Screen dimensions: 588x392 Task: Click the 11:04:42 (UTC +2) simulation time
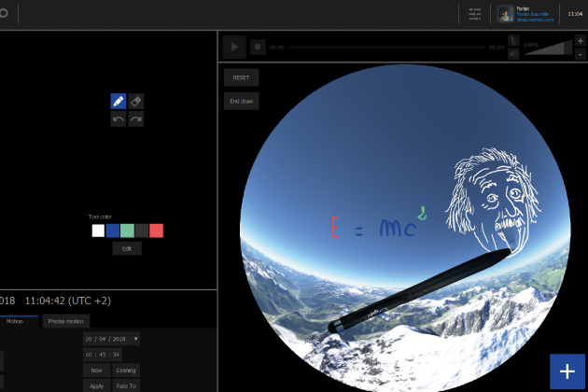68,301
